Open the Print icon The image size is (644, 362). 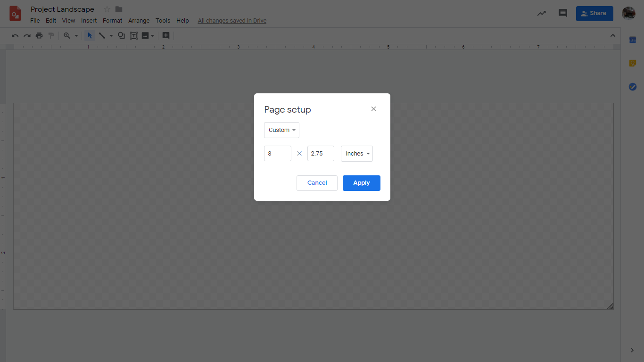tap(39, 35)
